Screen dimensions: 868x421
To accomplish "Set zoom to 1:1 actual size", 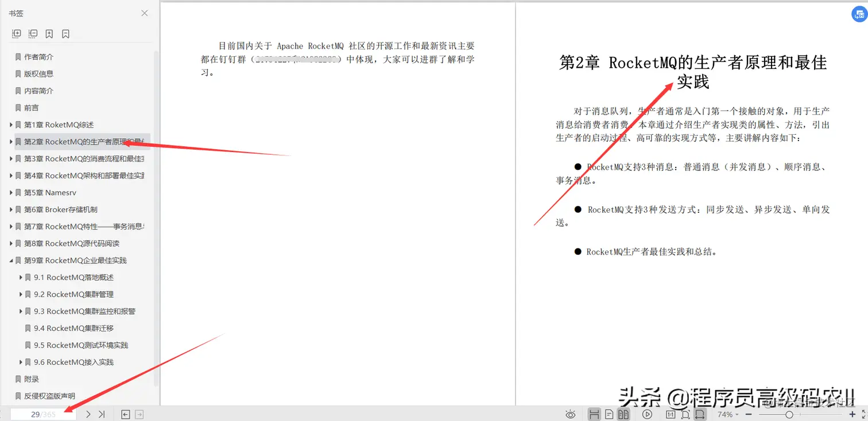I will point(670,414).
